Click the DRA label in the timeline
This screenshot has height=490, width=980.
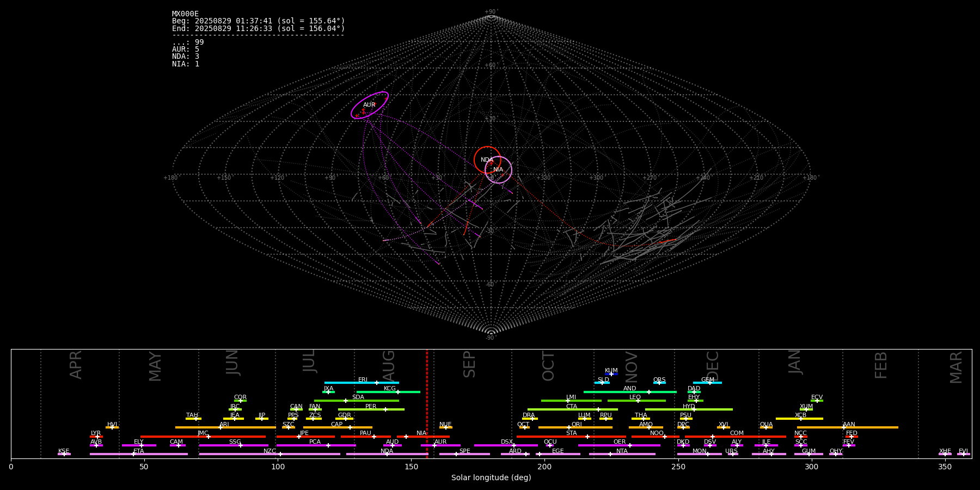click(529, 415)
